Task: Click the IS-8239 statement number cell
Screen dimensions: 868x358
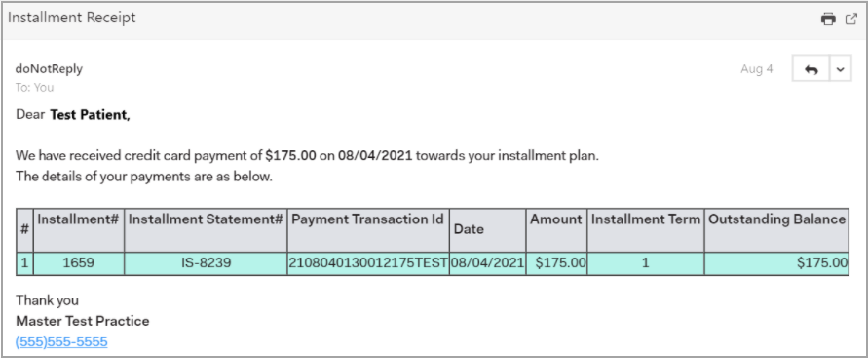Action: pyautogui.click(x=206, y=263)
